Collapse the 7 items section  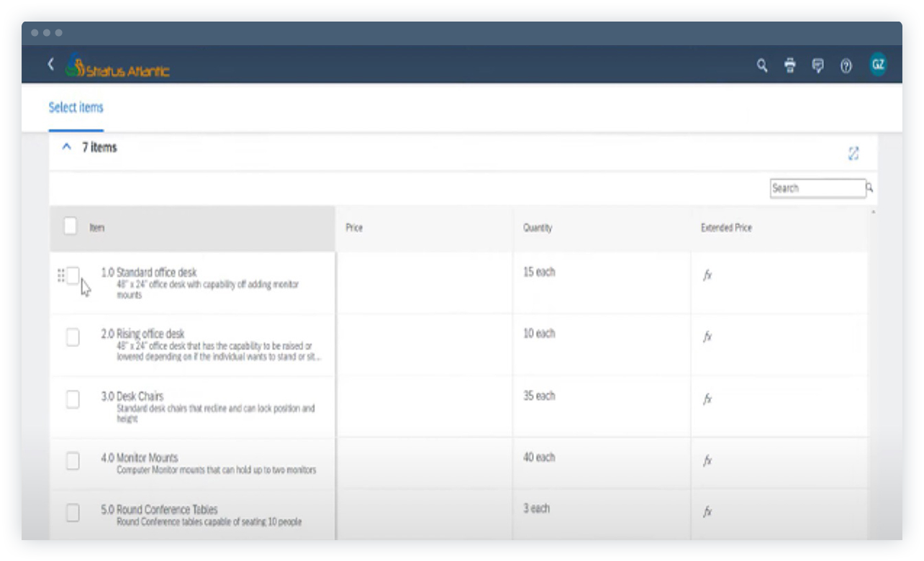click(x=67, y=147)
